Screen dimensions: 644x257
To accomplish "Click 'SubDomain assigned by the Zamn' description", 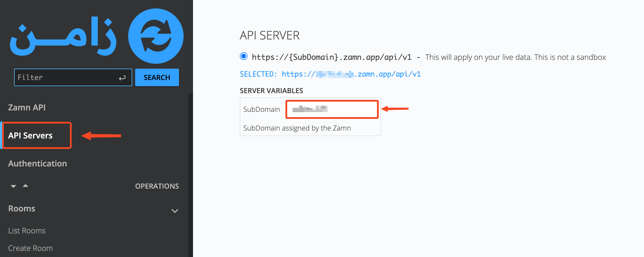I will point(297,128).
